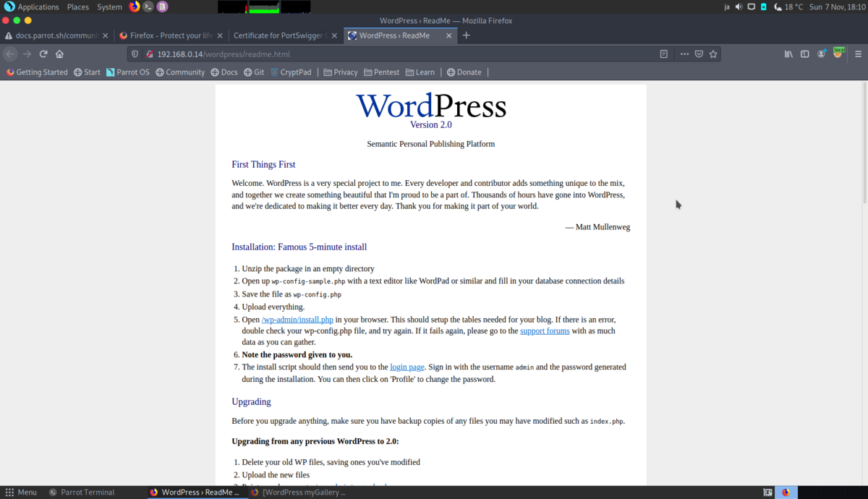The height and width of the screenshot is (499, 868).
Task: Follow the /wp-admin/install.php link
Action: 297,320
